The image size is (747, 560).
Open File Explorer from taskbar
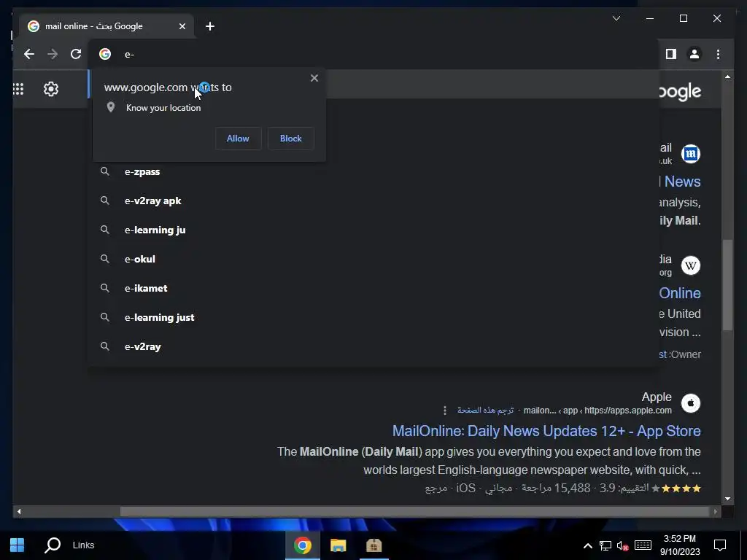point(338,545)
